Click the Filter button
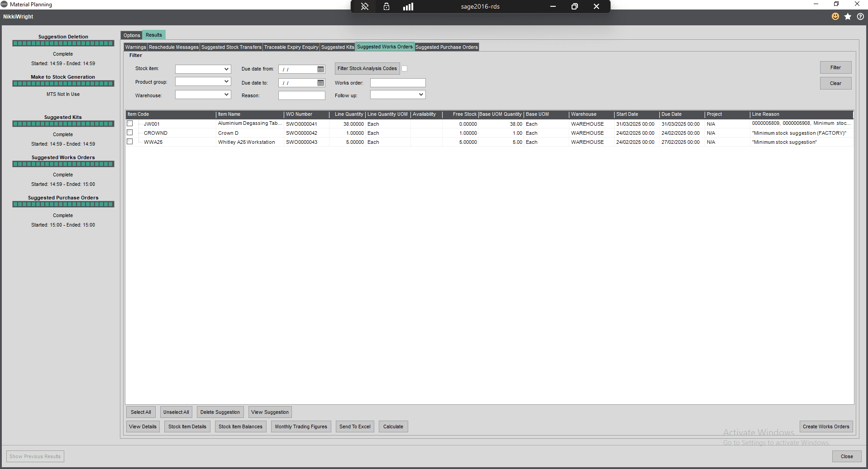The image size is (868, 469). click(x=835, y=67)
